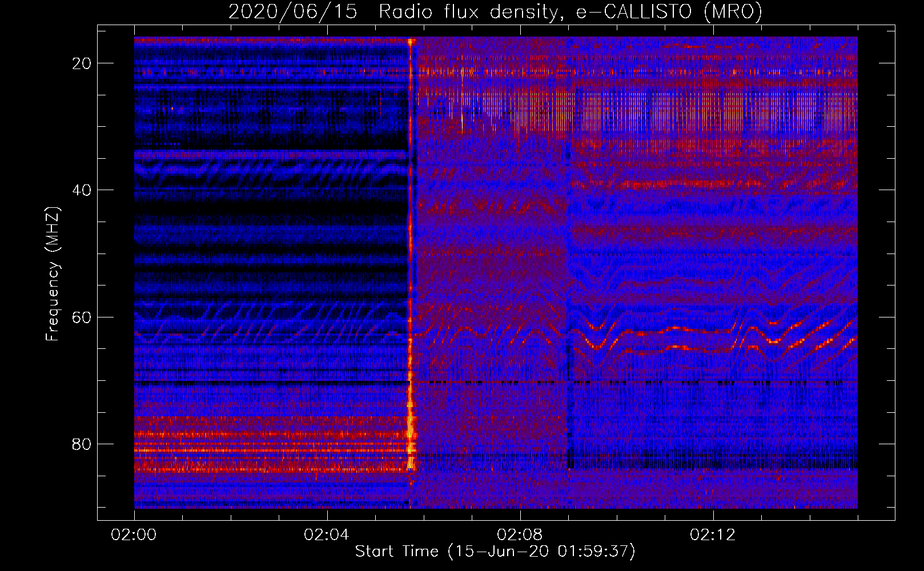Viewport: 924px width, 571px height.
Task: Click the 02:08 time tick label
Action: tap(520, 535)
